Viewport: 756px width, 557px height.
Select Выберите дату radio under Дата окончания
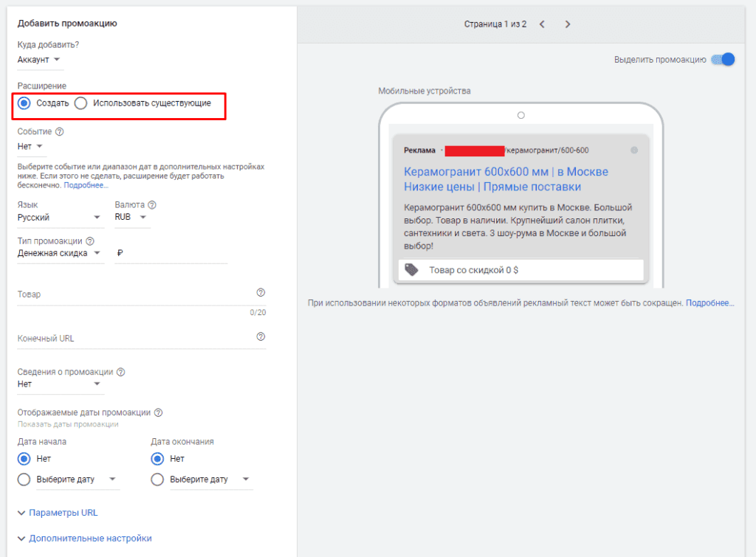[157, 480]
